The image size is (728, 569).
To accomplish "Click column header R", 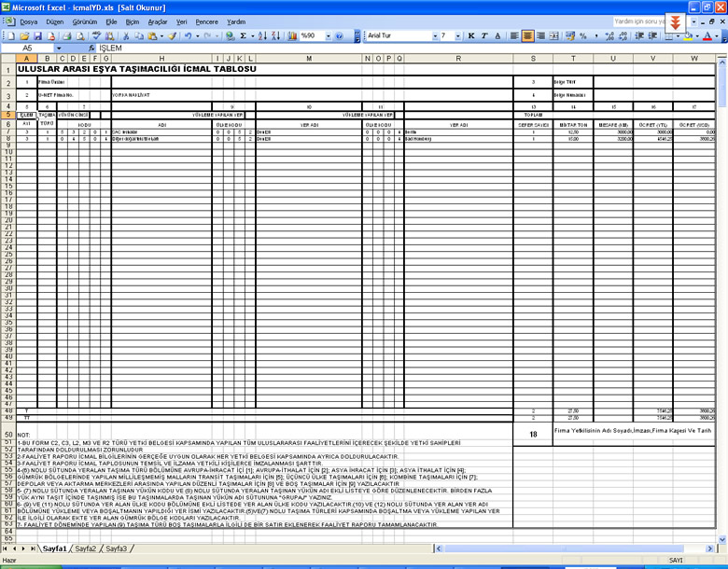I will tap(458, 59).
